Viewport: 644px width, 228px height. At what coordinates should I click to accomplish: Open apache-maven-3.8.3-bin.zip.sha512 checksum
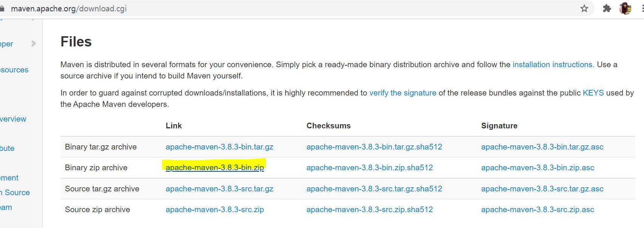370,168
